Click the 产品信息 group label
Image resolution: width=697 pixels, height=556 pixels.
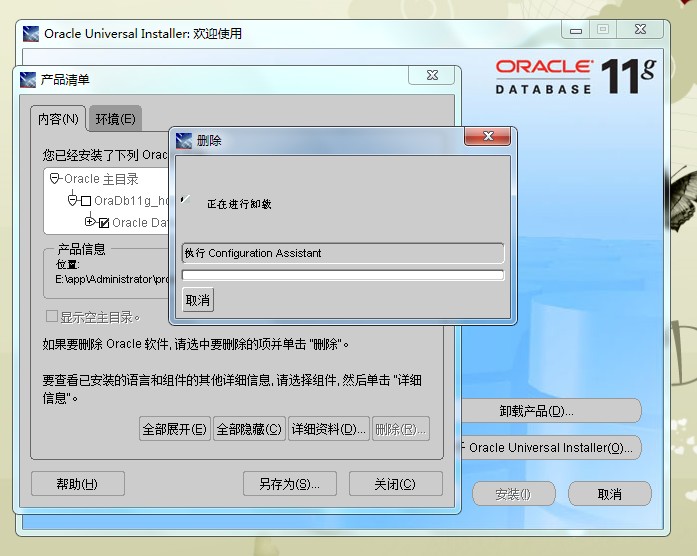(82, 249)
